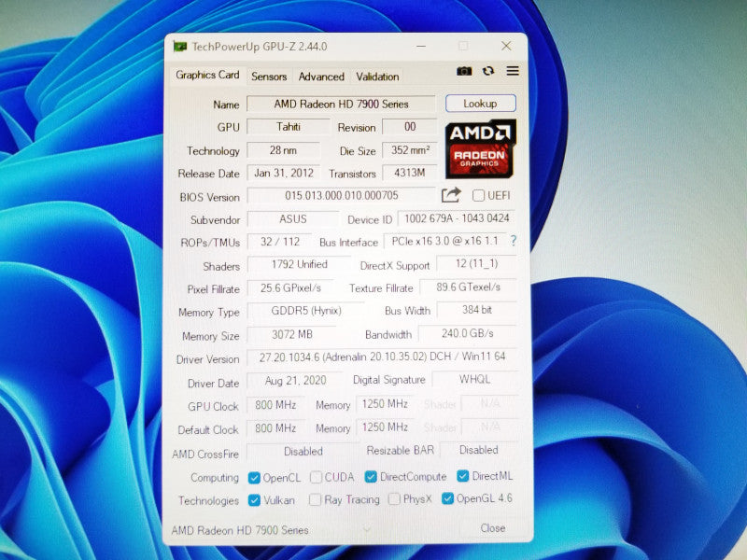
Task: Click the Die Size value 352 mm²
Action: (x=410, y=150)
